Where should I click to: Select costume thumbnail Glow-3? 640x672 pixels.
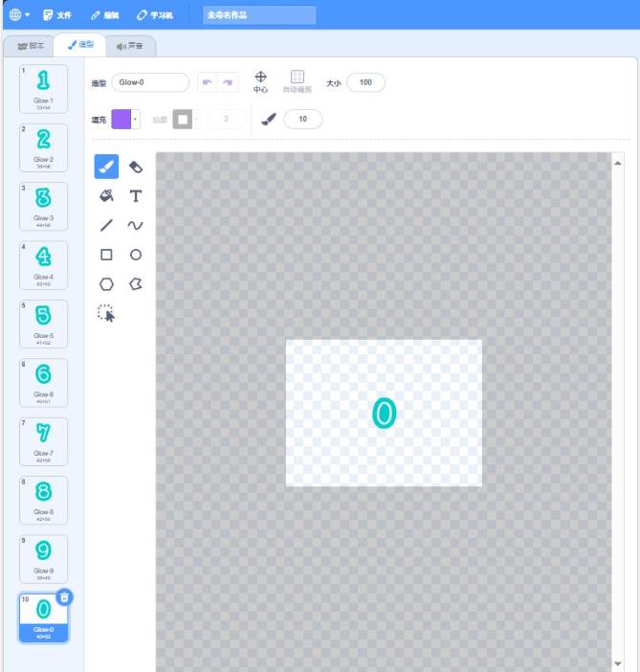coord(43,206)
